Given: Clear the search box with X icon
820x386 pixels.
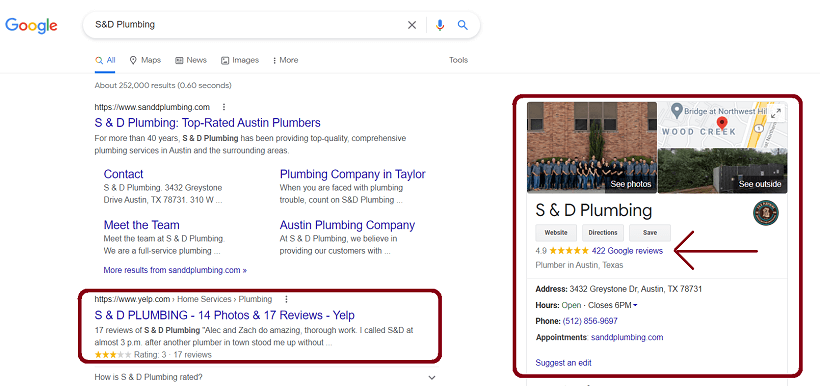Looking at the screenshot, I should coord(412,25).
